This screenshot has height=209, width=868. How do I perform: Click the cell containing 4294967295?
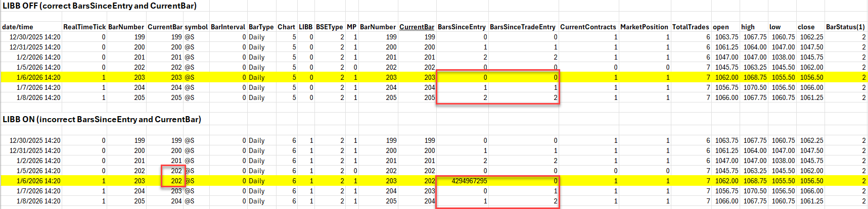click(x=469, y=181)
